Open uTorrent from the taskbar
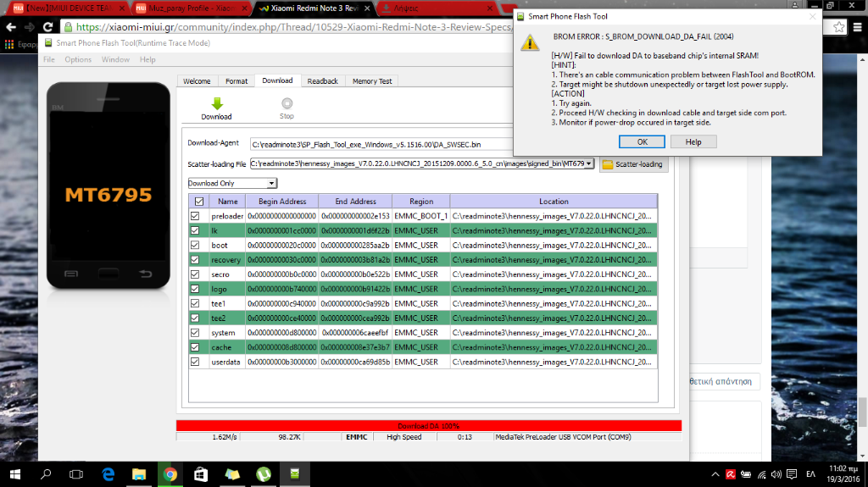868x487 pixels. [264, 474]
